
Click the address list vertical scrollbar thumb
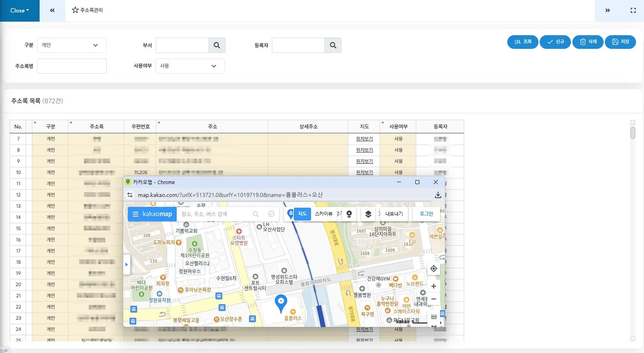[x=633, y=133]
